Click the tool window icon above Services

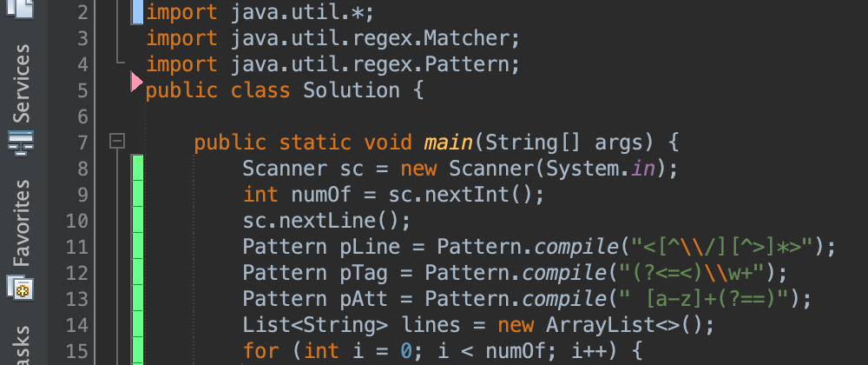pyautogui.click(x=21, y=10)
